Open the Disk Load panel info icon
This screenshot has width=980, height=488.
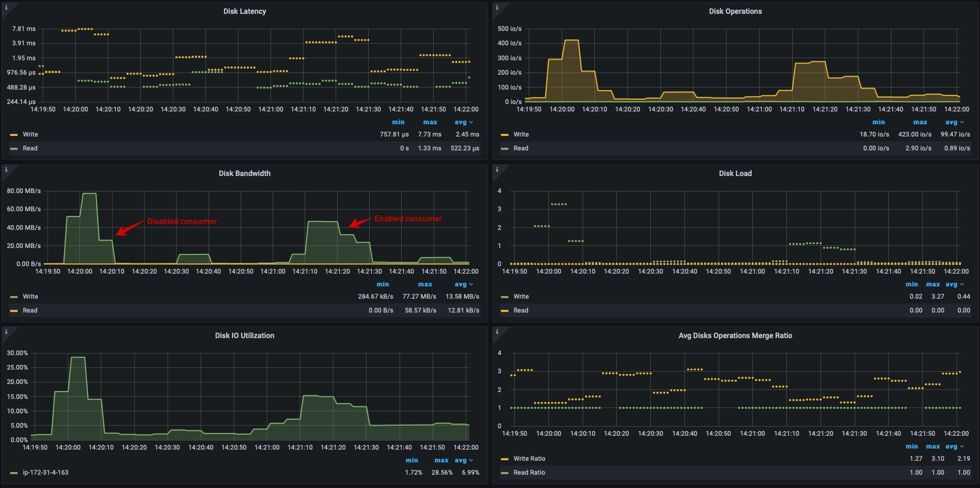pos(497,170)
